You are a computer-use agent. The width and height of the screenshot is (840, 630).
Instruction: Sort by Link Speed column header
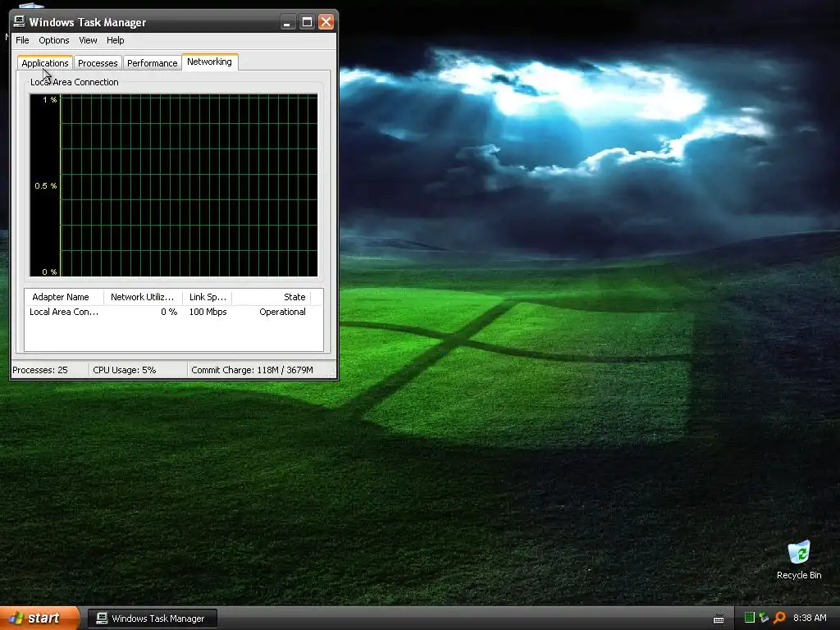(208, 297)
